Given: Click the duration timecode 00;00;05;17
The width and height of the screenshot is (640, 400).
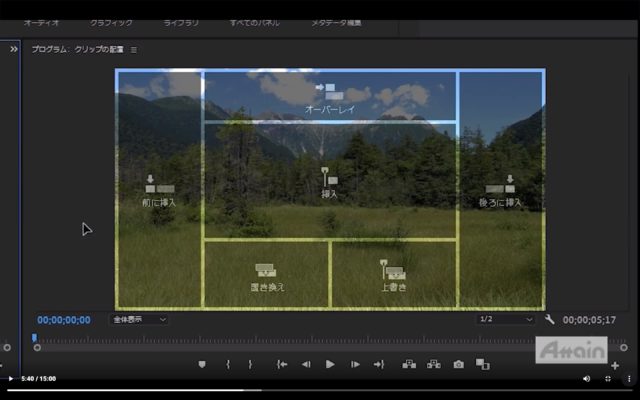Looking at the screenshot, I should pyautogui.click(x=589, y=320).
